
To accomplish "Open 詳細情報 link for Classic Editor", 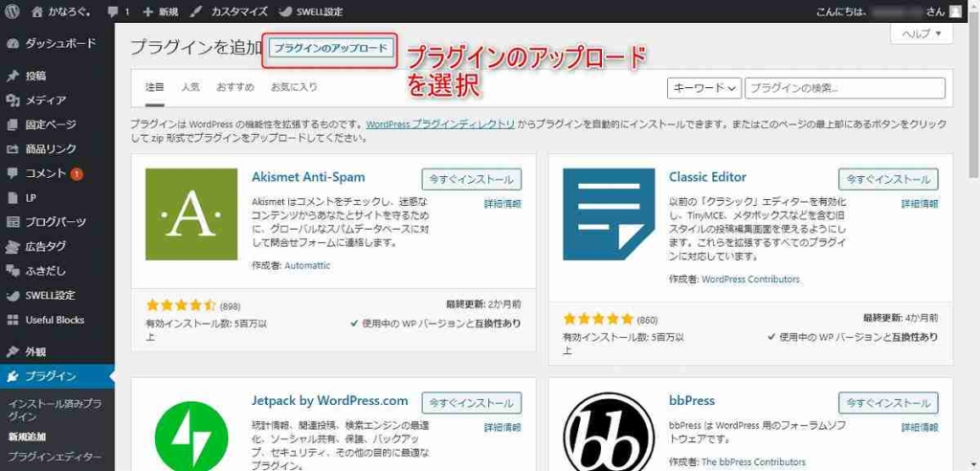I will (920, 204).
